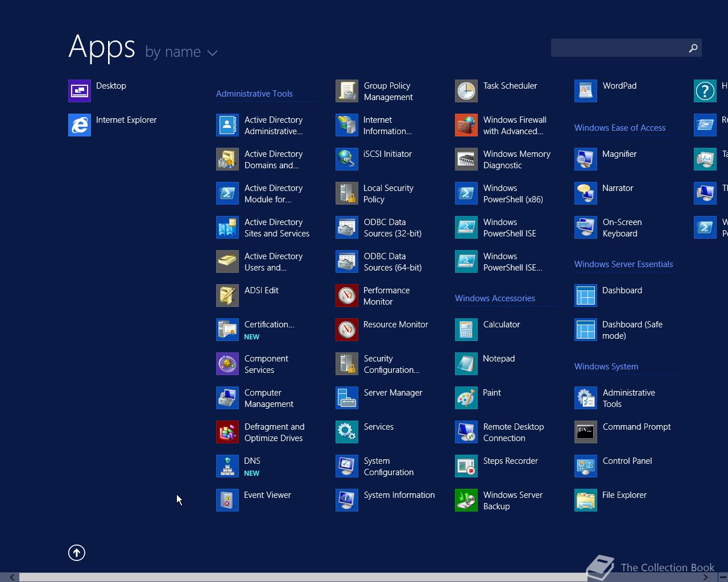Image resolution: width=728 pixels, height=582 pixels.
Task: Open Windows Memory Diagnostic icon
Action: tap(466, 159)
